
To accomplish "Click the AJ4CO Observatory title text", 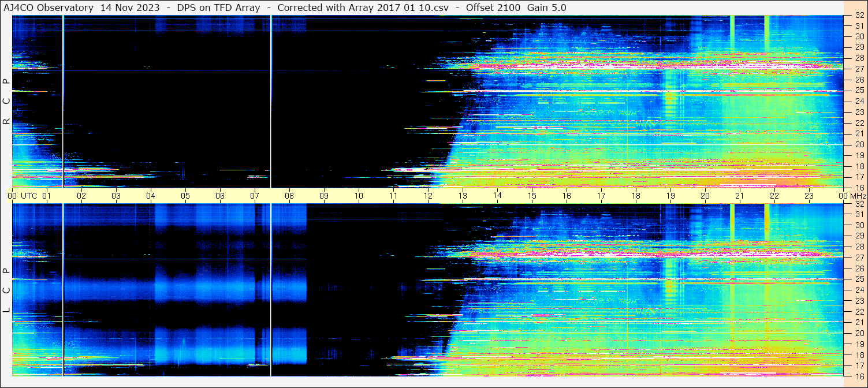I will tap(49, 8).
